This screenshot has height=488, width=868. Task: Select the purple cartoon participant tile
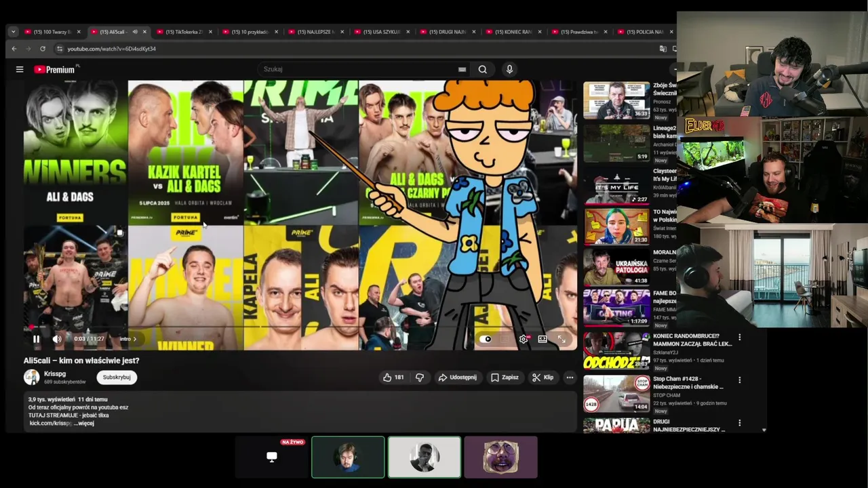501,457
